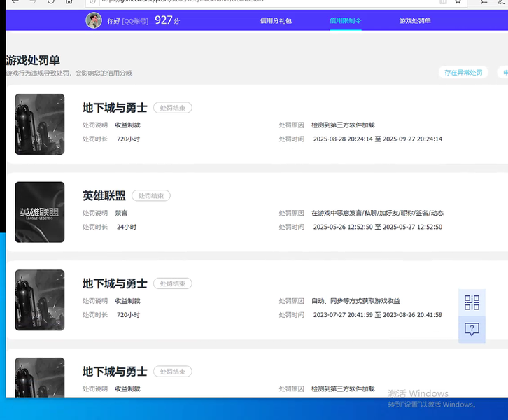The image size is (508, 420).
Task: Click 处罚结束 badge on 2025-08-28 penalty card
Action: [173, 108]
